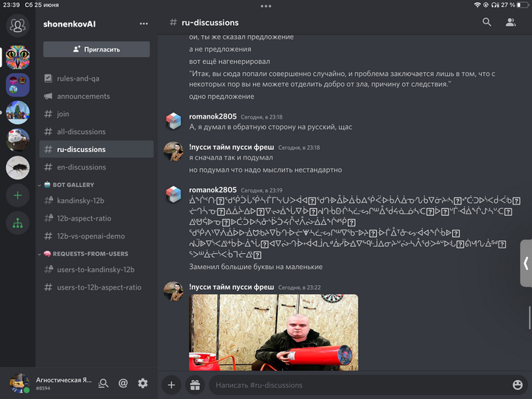Click the chat scrollbar indicator

(x=529, y=318)
